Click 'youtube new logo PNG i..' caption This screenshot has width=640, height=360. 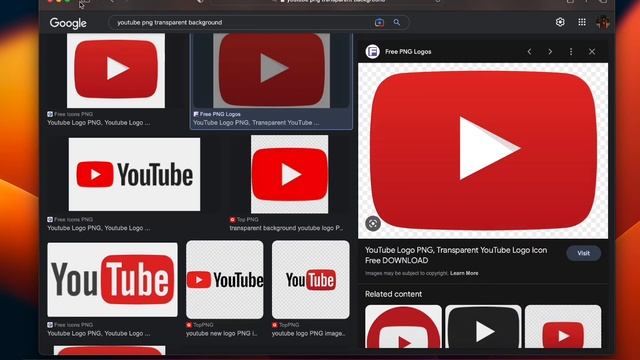coord(222,333)
